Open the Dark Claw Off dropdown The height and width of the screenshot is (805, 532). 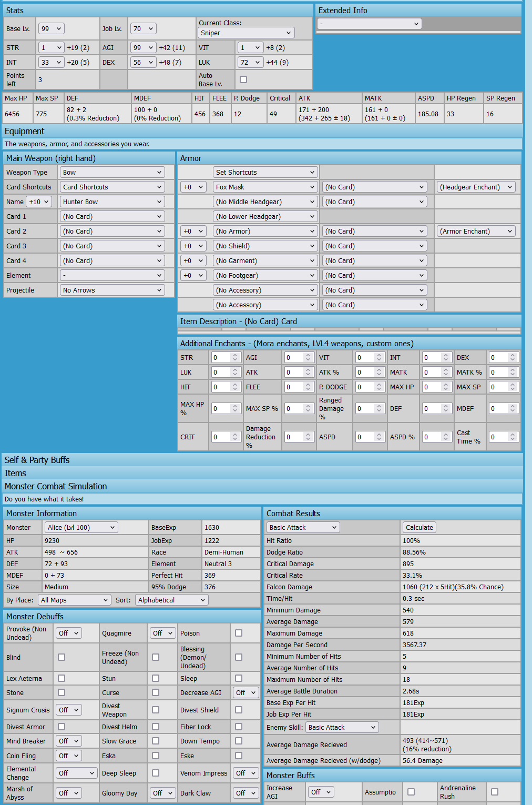click(245, 793)
